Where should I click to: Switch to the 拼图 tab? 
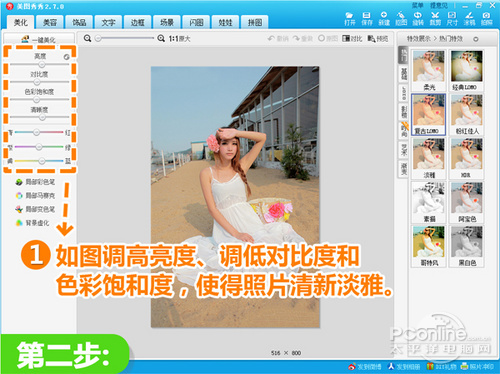255,22
